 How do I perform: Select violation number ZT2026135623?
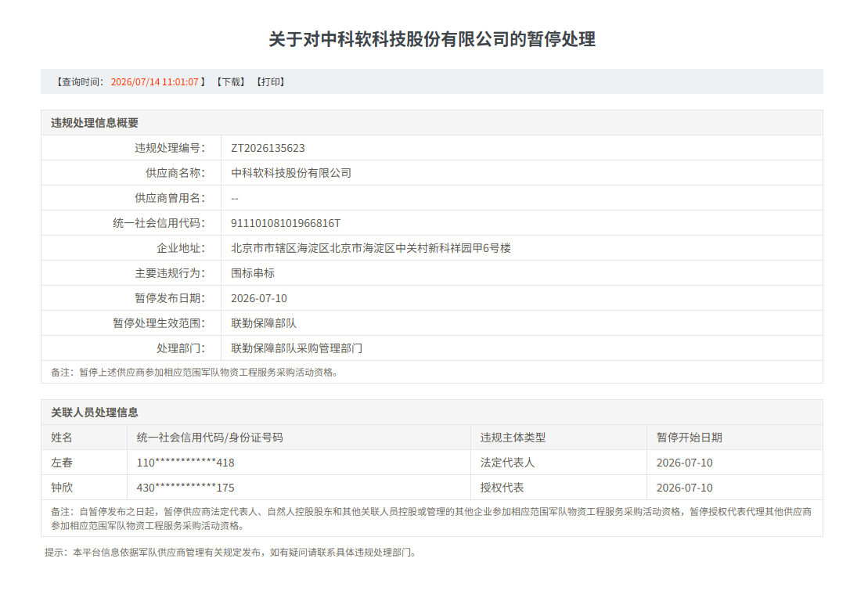[268, 148]
